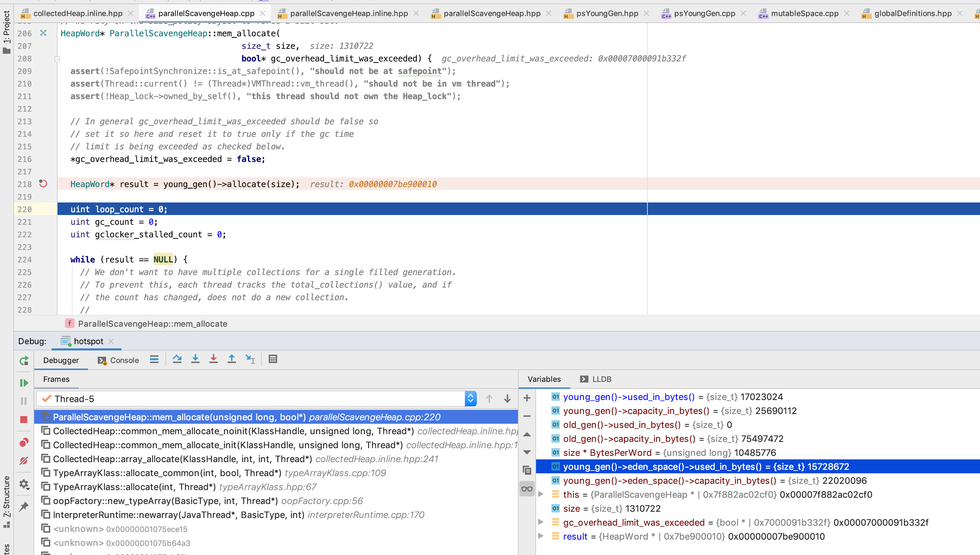980x555 pixels.
Task: Stop debugging with red square icon
Action: (24, 419)
